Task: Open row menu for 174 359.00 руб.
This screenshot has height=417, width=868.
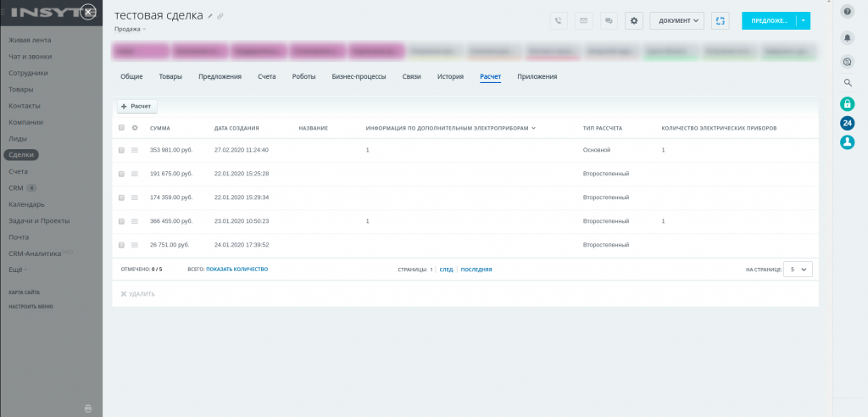Action: (x=135, y=197)
